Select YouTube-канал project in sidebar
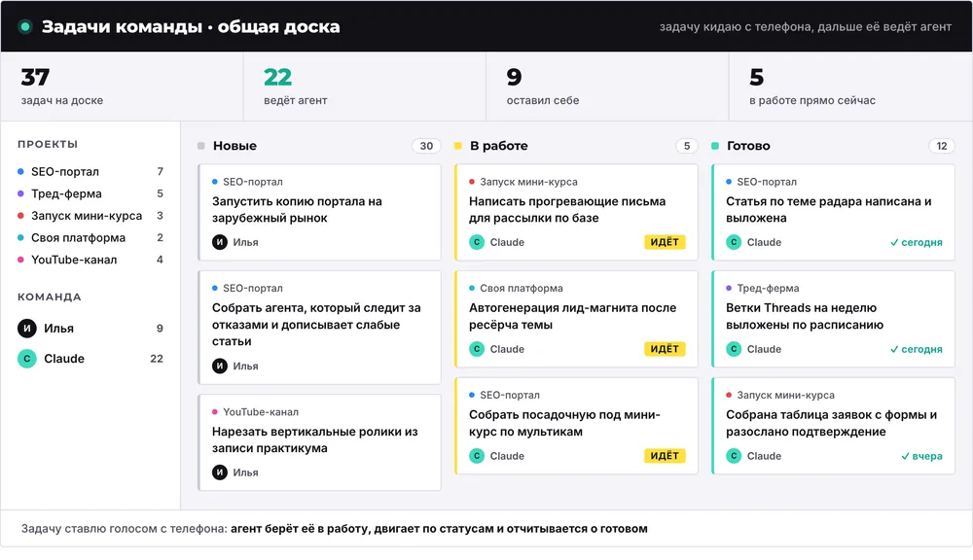This screenshot has width=973, height=560. pos(90,260)
